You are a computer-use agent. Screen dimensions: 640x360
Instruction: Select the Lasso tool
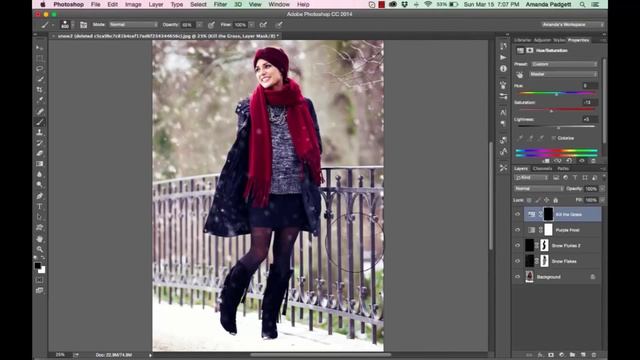[40, 69]
